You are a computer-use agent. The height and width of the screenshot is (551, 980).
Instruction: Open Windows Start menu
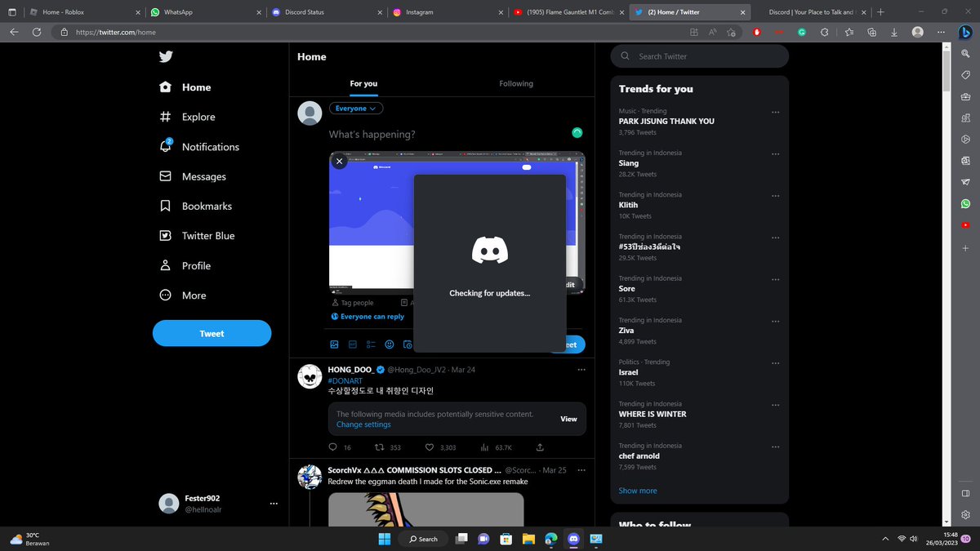point(384,539)
